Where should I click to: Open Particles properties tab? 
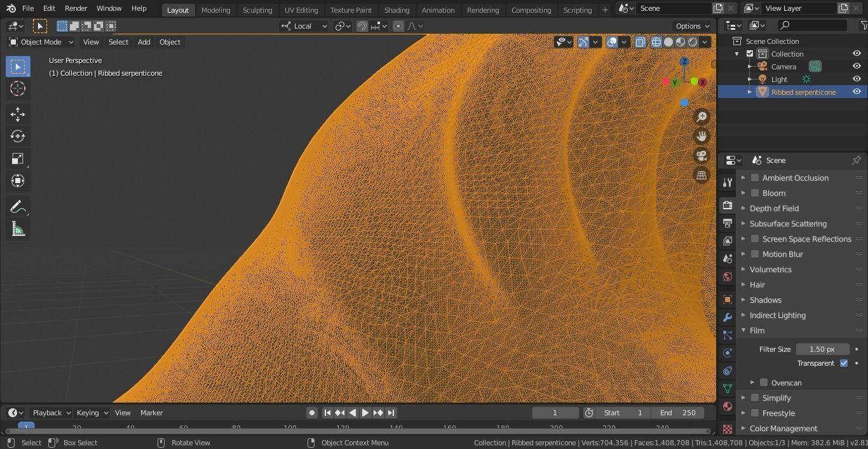pos(728,335)
